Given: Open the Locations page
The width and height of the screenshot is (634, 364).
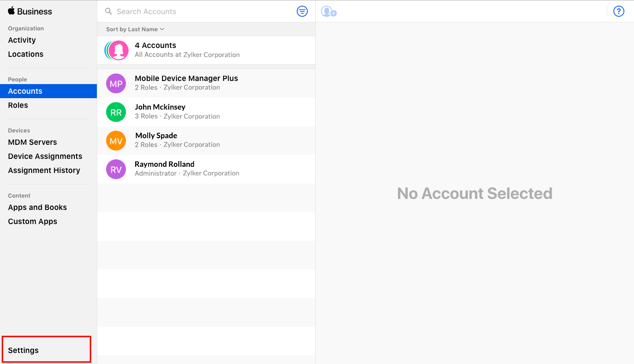Looking at the screenshot, I should point(26,54).
